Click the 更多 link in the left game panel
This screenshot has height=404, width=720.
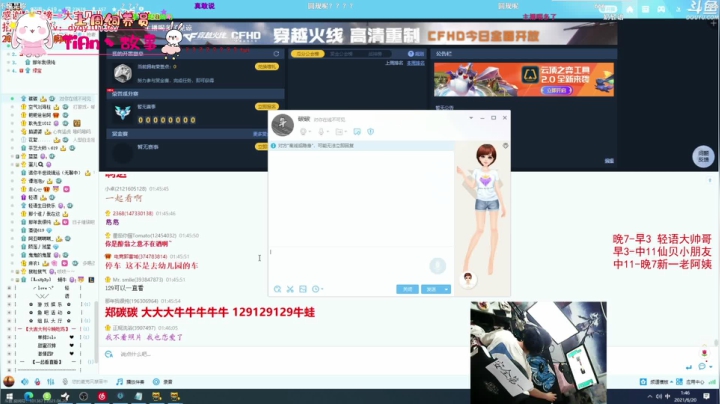tap(259, 134)
